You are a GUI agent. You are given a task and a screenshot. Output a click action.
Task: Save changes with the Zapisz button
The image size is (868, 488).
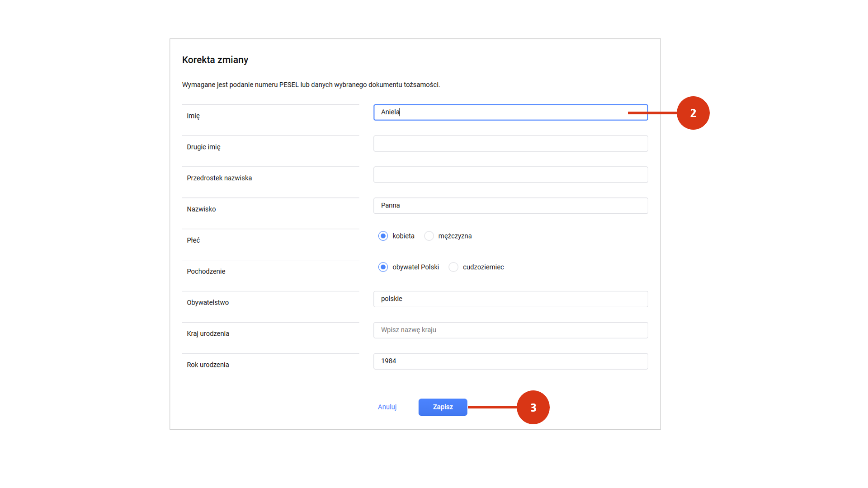(443, 407)
